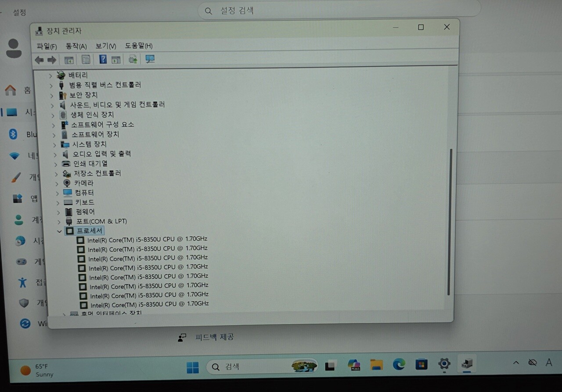Click Scan for hardware changes monitor icon

coord(150,59)
